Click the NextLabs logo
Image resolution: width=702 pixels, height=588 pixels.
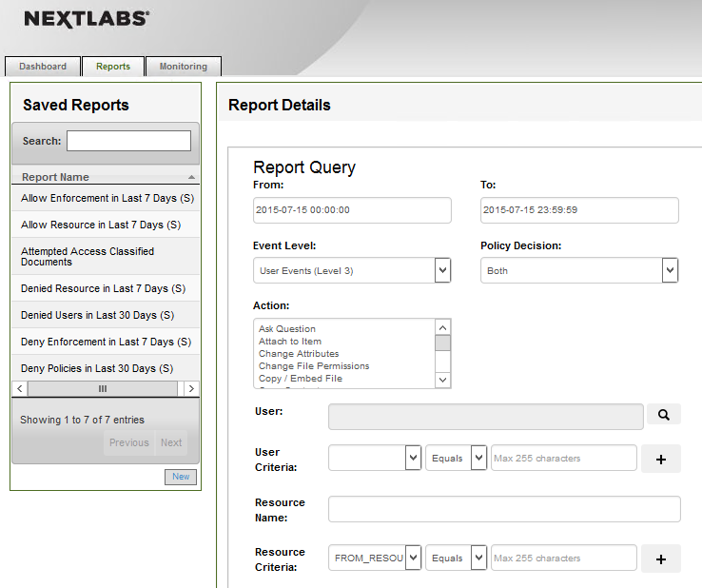click(x=87, y=19)
